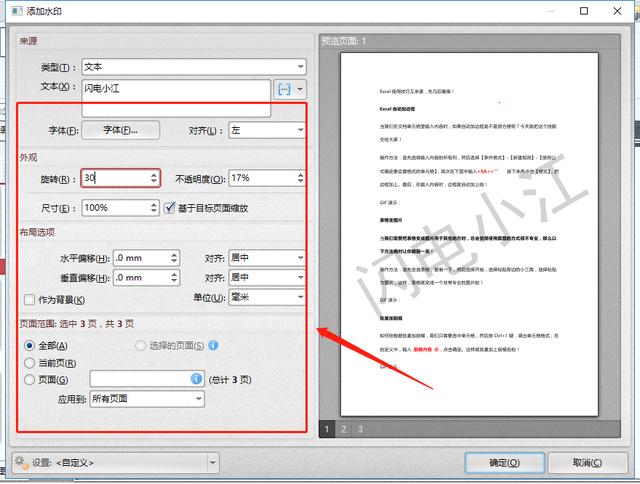Click the 水平偏移 horizontal offset field

[x=141, y=258]
